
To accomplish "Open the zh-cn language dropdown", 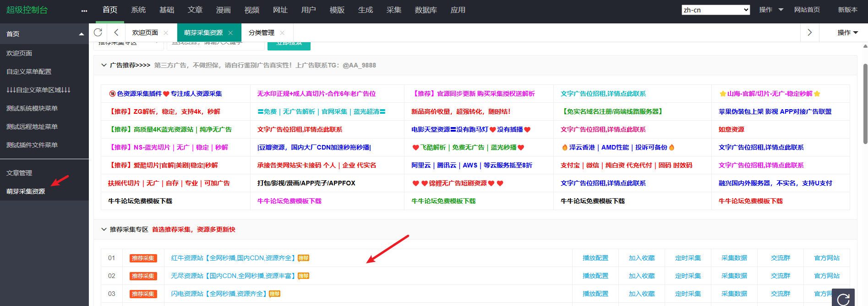I will (715, 10).
